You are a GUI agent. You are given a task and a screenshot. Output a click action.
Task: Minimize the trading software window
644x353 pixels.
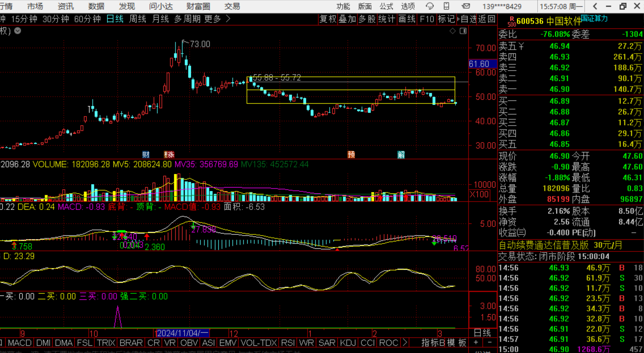point(608,6)
